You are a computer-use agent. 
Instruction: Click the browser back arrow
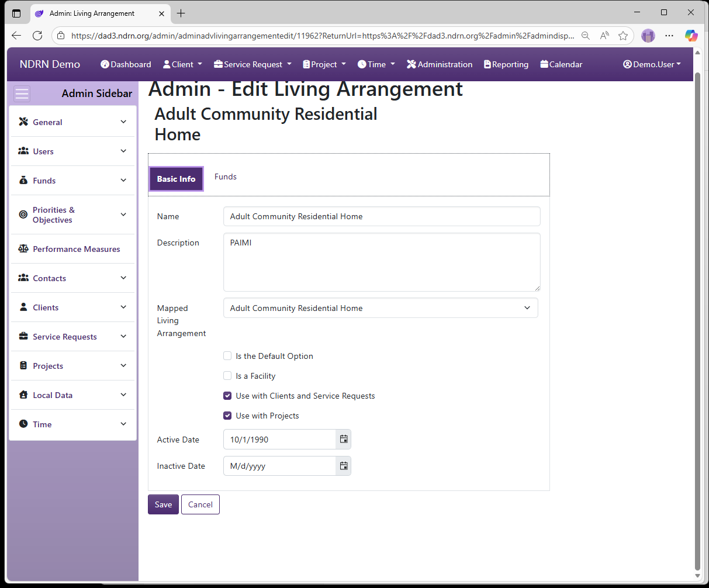click(x=16, y=36)
